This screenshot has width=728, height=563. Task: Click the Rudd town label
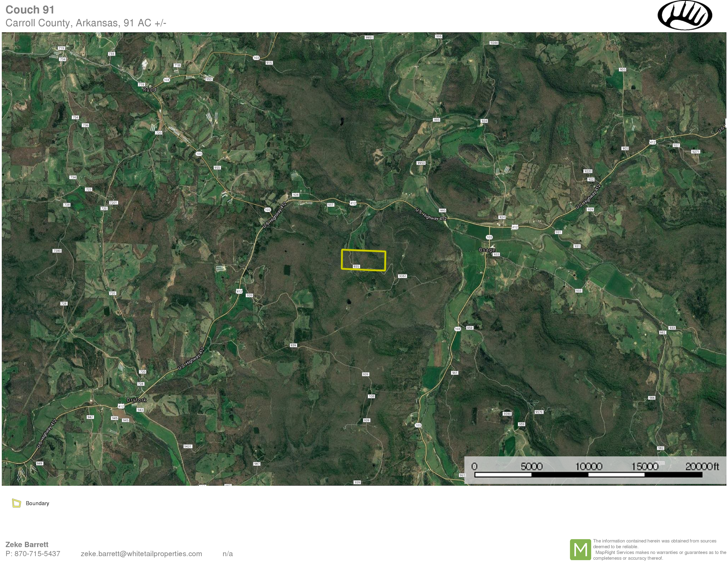point(149,89)
